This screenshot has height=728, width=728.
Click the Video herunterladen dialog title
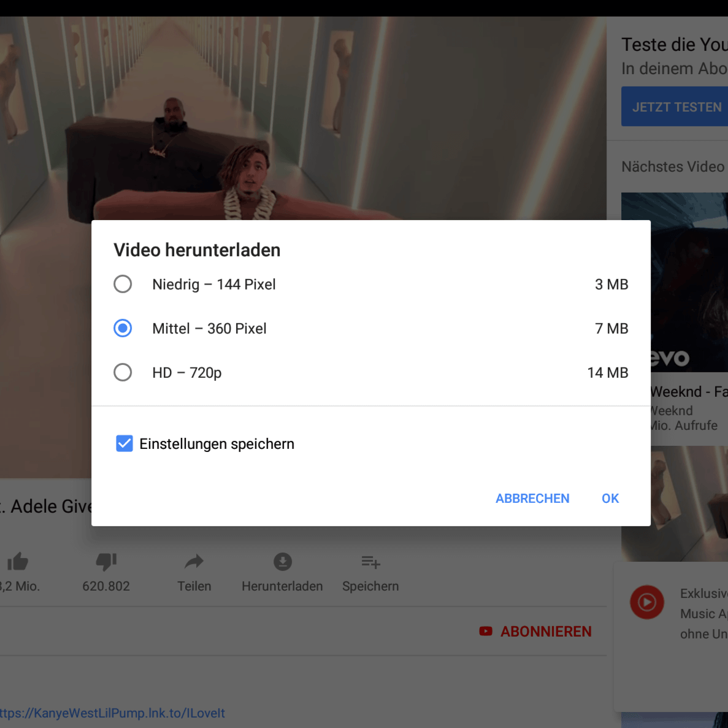tap(197, 250)
